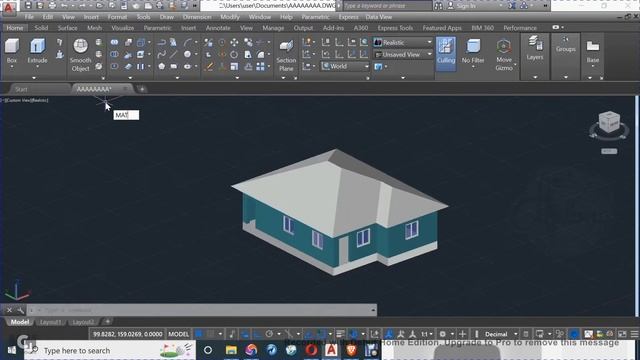Viewport: 640px width, 360px height.
Task: Switch to the Start file tab
Action: tap(21, 89)
